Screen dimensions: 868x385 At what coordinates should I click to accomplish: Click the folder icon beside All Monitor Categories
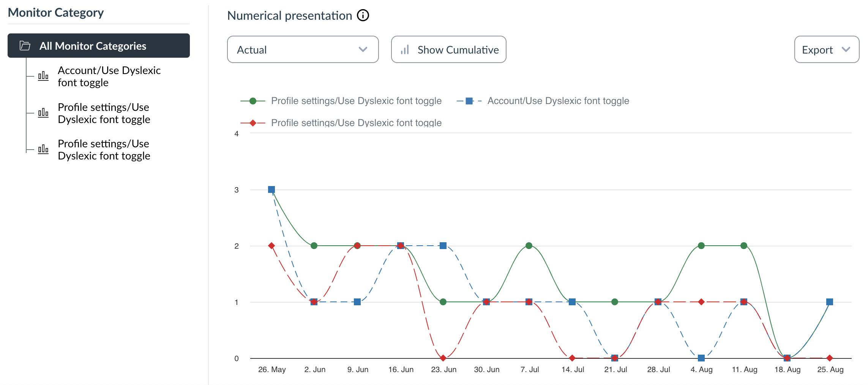point(24,46)
